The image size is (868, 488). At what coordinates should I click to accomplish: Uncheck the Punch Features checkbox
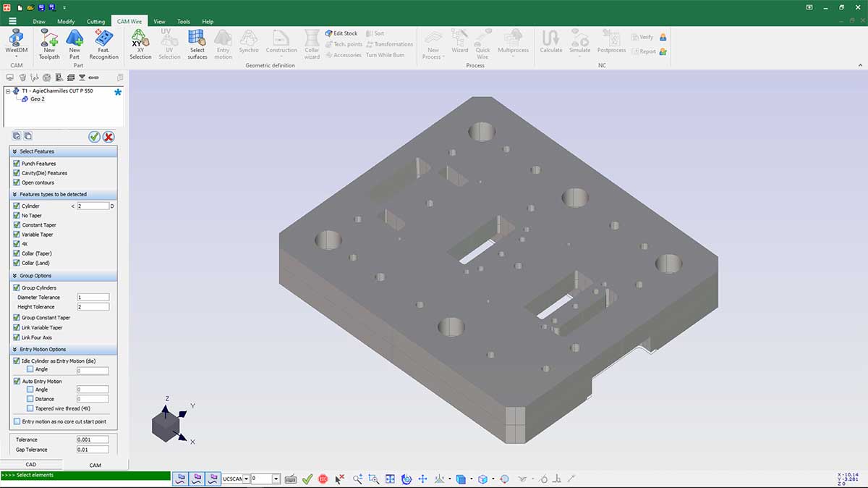coord(17,164)
